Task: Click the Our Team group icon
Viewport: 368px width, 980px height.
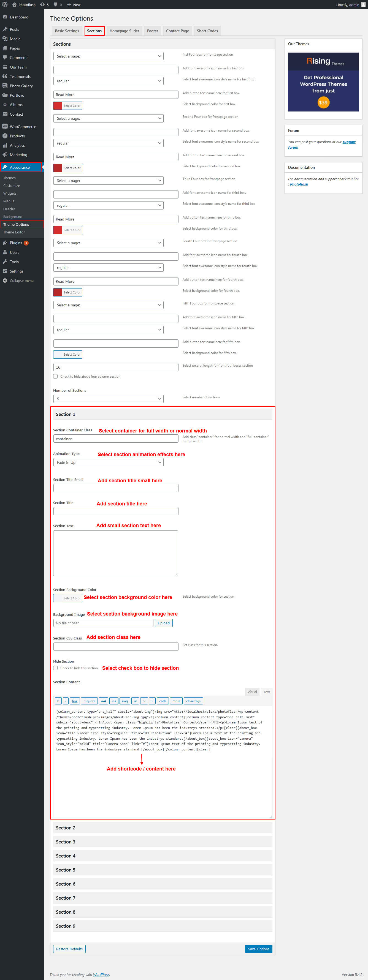Action: pos(5,67)
